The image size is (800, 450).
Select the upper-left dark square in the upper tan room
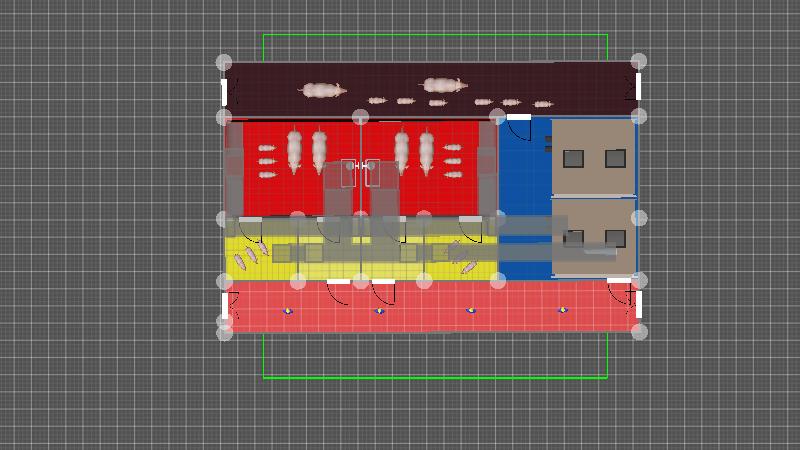[x=573, y=158]
